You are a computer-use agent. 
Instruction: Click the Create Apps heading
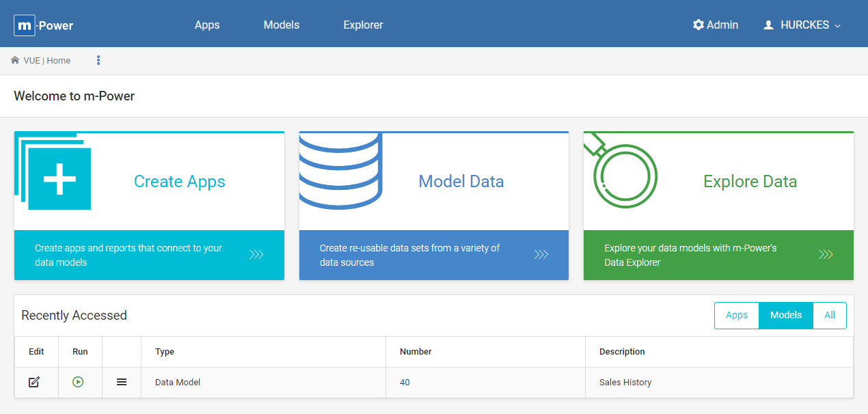[180, 181]
